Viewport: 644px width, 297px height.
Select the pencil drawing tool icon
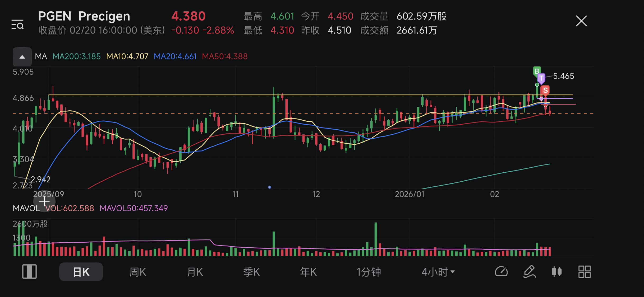point(530,272)
